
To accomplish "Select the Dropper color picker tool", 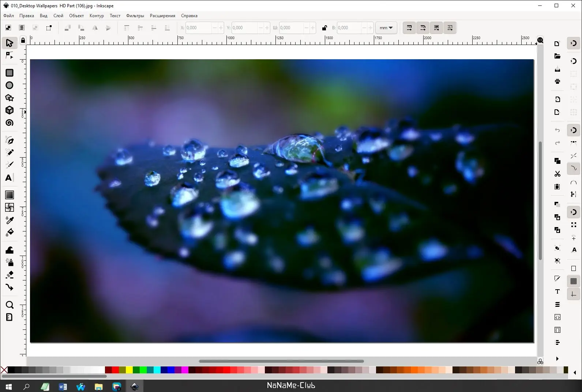I will pos(10,220).
